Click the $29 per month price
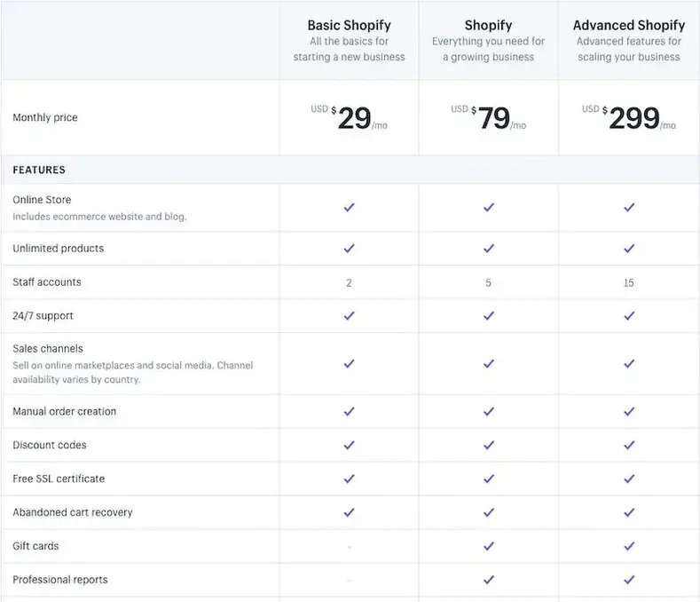This screenshot has width=700, height=602. pyautogui.click(x=349, y=118)
